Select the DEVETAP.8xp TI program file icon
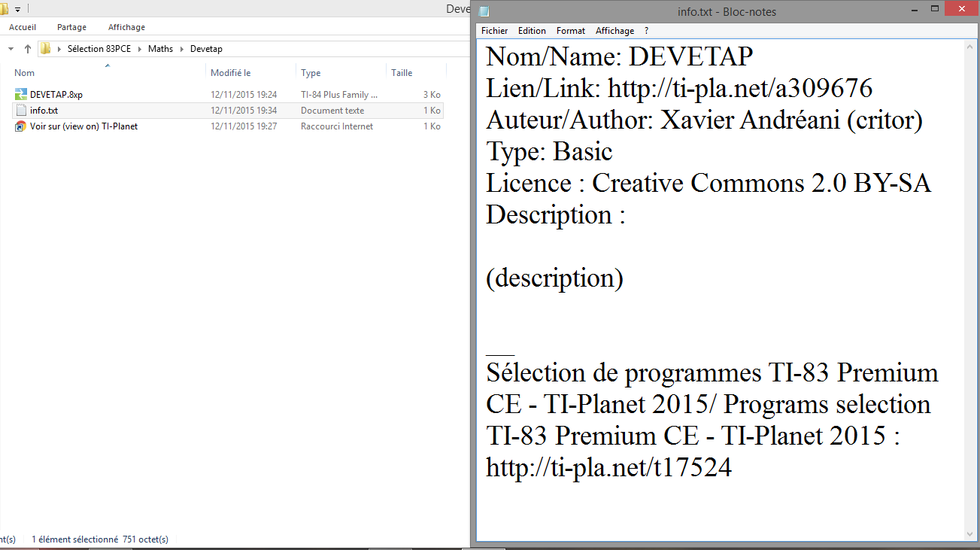 click(21, 95)
